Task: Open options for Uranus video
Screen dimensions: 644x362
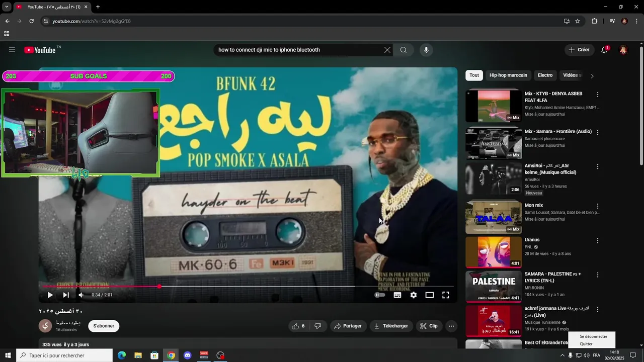Action: [x=598, y=241]
